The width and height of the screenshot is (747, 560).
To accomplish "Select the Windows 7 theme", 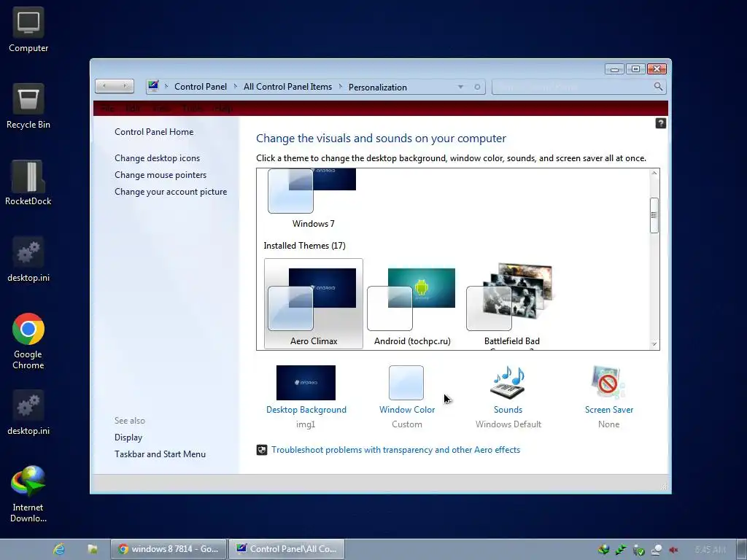I will pos(313,198).
